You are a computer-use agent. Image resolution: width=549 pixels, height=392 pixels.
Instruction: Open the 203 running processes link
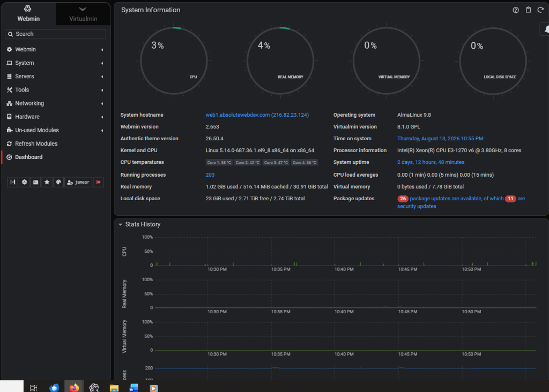tap(210, 175)
